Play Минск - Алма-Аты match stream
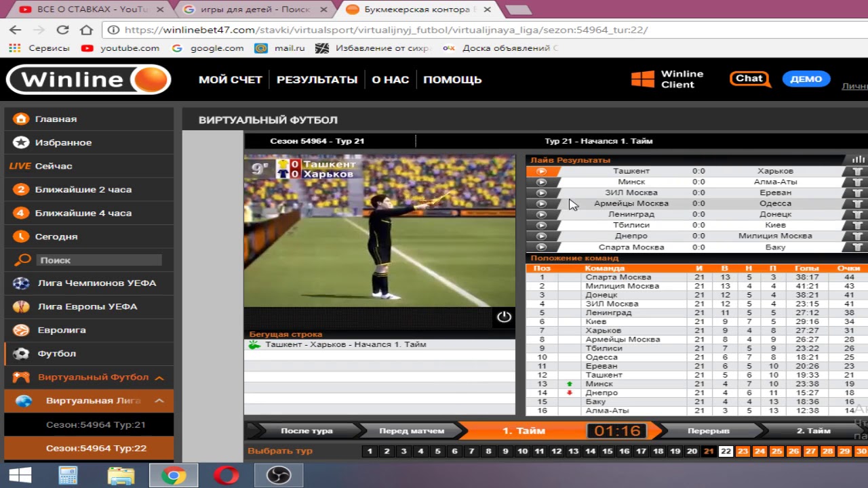Screen dimensions: 868x488 (x=541, y=182)
